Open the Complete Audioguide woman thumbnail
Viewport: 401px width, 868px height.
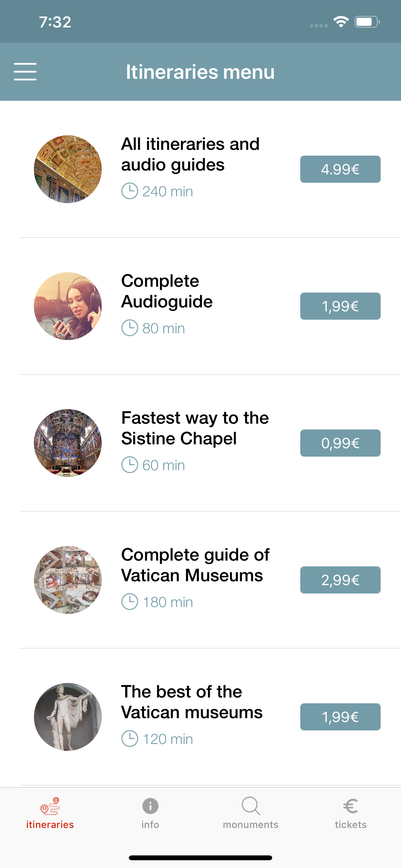pyautogui.click(x=68, y=306)
